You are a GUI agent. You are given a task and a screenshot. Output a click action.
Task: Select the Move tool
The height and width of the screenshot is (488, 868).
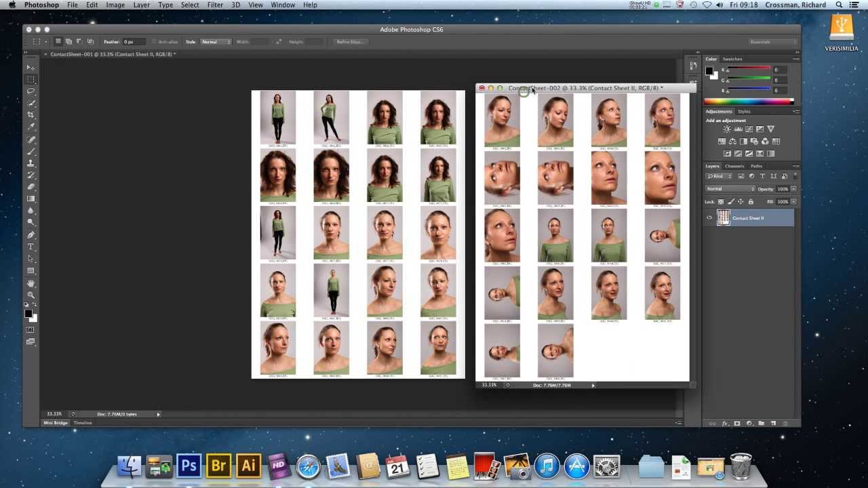pos(31,67)
